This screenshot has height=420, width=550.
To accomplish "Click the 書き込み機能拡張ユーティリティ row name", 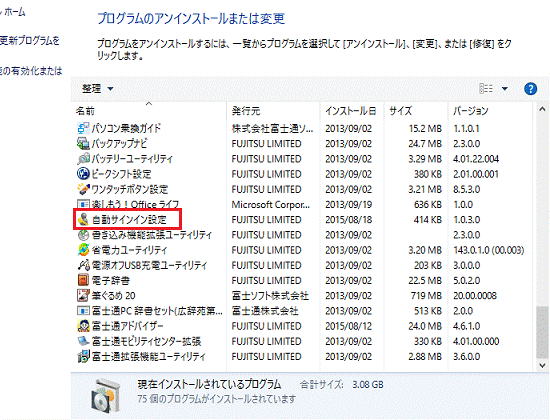I will point(152,235).
